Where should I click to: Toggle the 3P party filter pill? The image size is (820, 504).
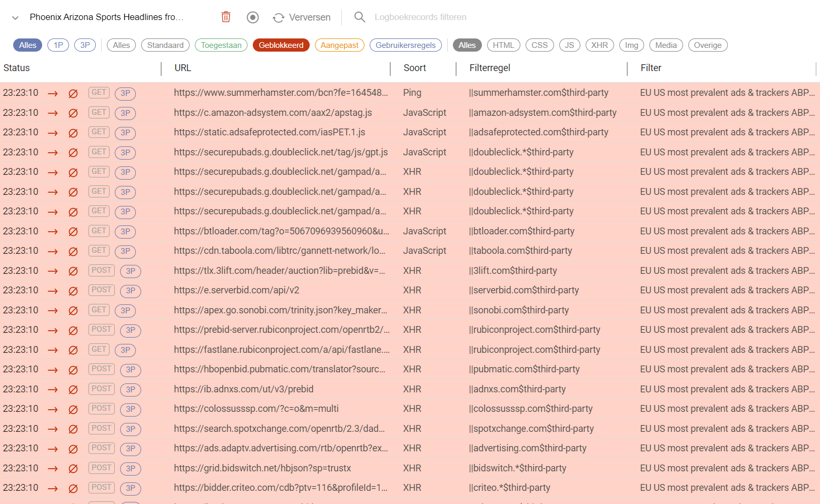point(85,45)
